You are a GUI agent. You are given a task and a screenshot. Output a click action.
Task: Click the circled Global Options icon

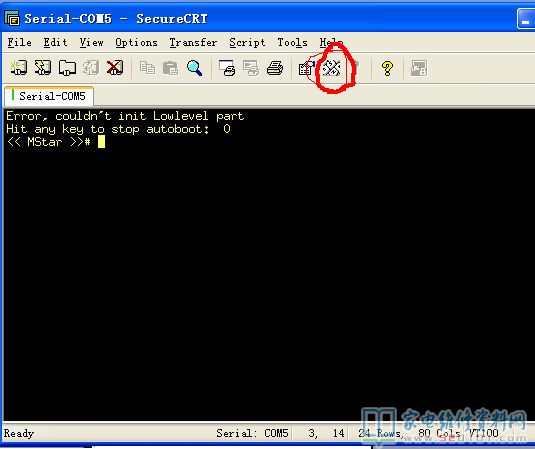331,68
